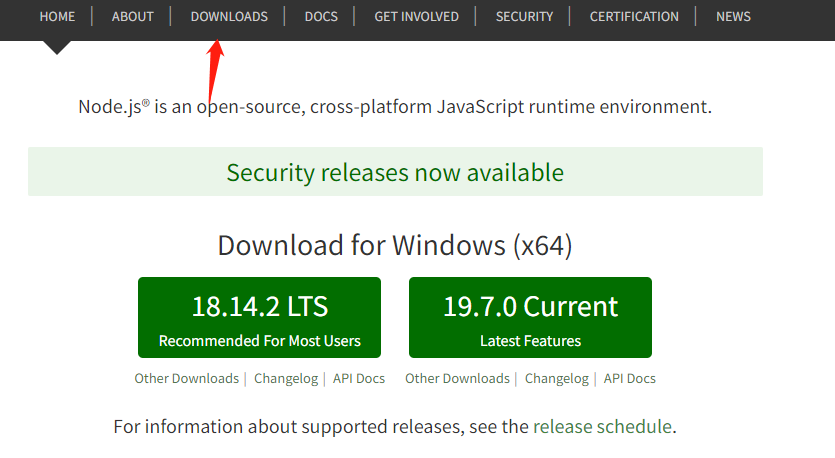Viewport: 835px width, 458px height.
Task: Download the 19.7.0 Current version
Action: tap(530, 317)
